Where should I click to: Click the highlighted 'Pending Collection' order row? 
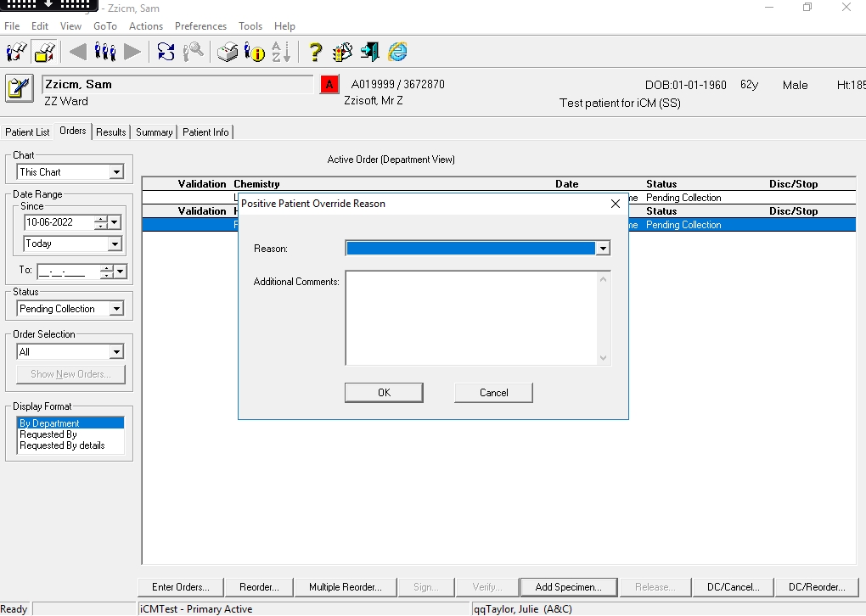click(498, 225)
